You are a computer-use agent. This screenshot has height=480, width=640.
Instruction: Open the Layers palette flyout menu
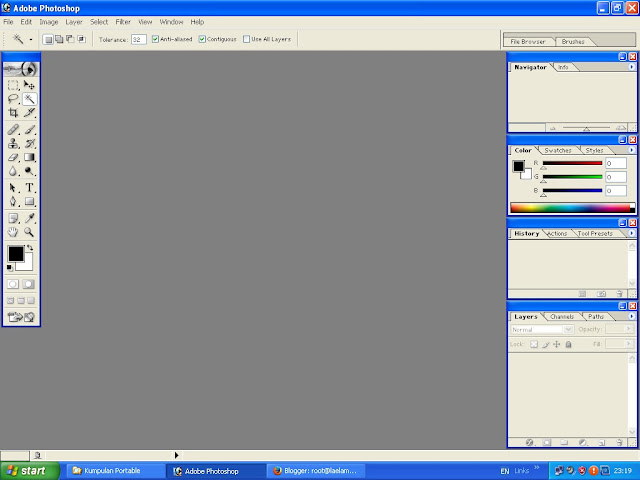click(x=631, y=316)
